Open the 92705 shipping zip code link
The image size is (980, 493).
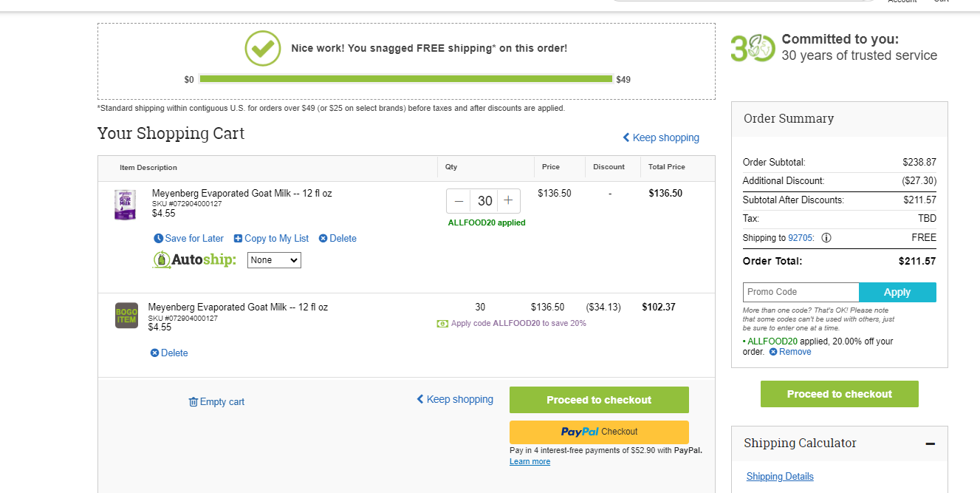click(801, 238)
